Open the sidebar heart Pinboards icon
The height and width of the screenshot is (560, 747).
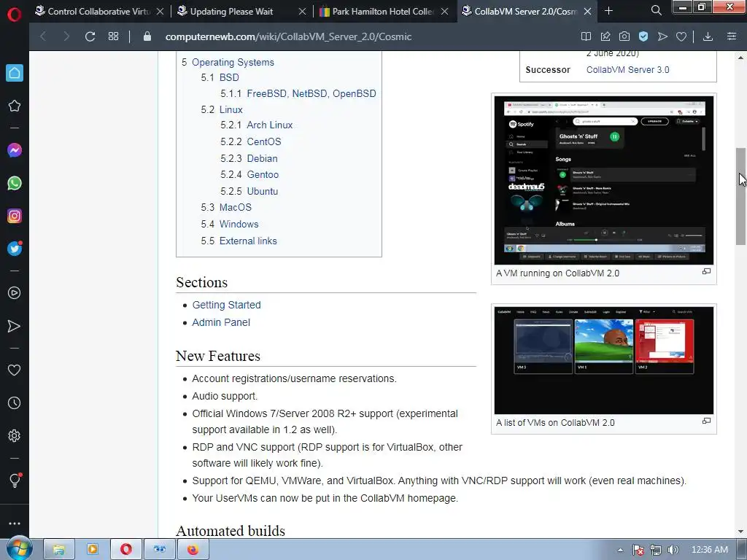point(15,370)
